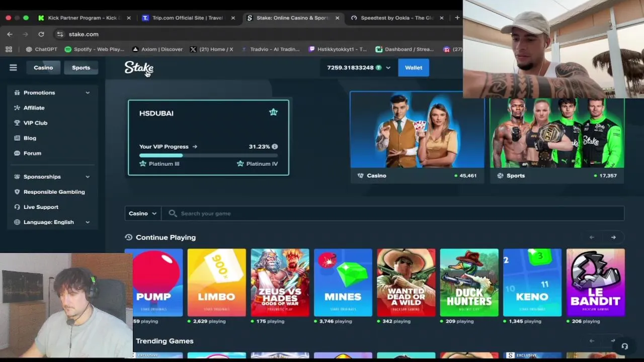Open the Tradvio AI Trading bookmark

[x=270, y=49]
